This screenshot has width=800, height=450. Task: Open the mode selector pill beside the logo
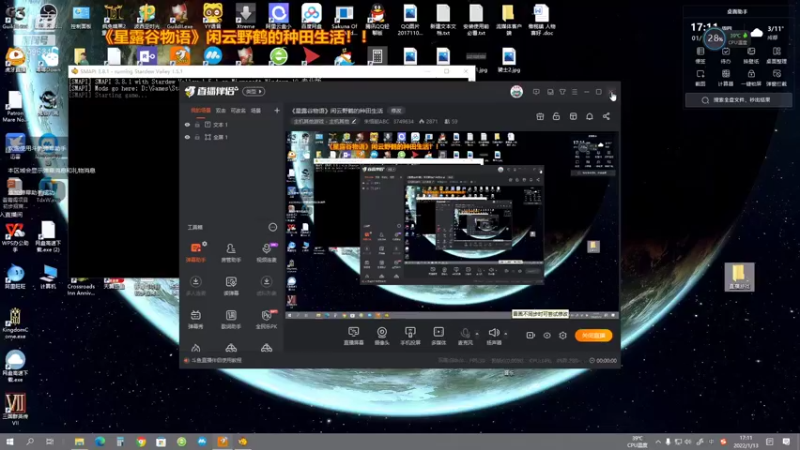[254, 91]
